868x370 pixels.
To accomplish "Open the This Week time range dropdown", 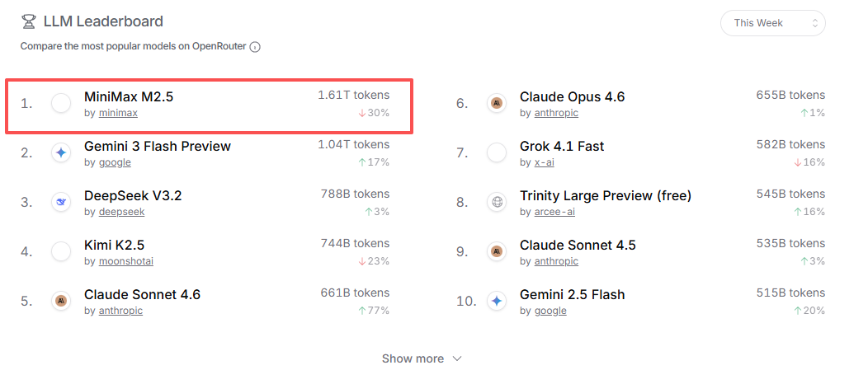I will point(772,23).
